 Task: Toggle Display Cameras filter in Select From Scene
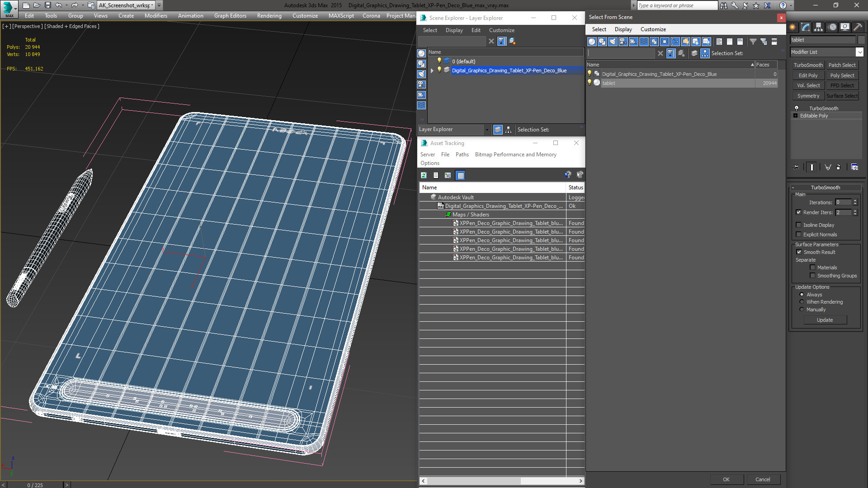pyautogui.click(x=623, y=42)
